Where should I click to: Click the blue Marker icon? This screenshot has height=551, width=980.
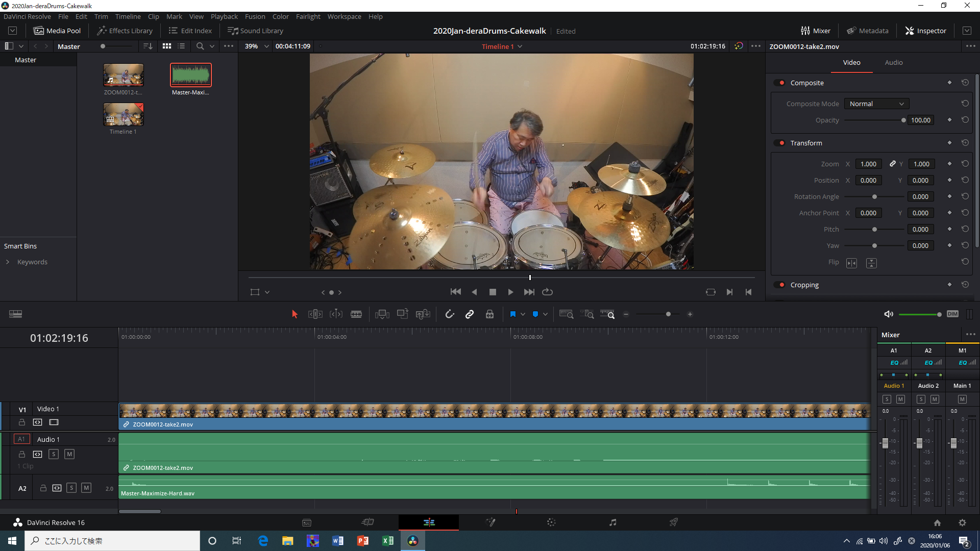(x=535, y=314)
